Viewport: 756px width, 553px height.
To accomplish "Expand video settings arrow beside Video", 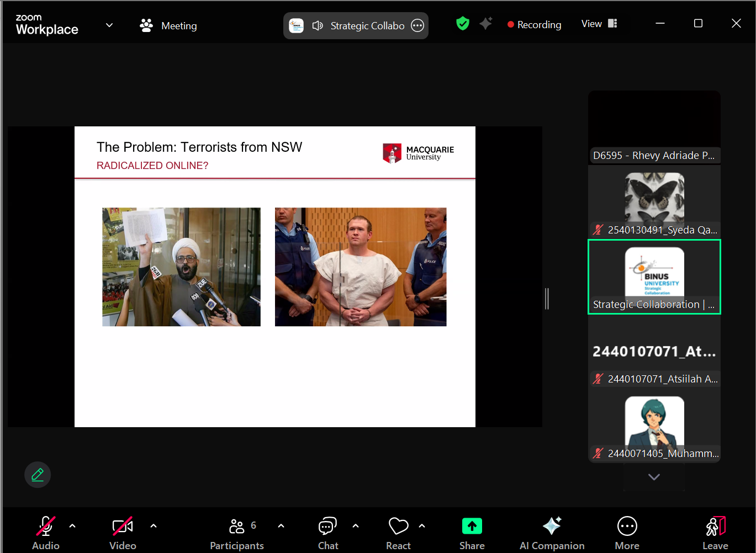I will point(154,526).
